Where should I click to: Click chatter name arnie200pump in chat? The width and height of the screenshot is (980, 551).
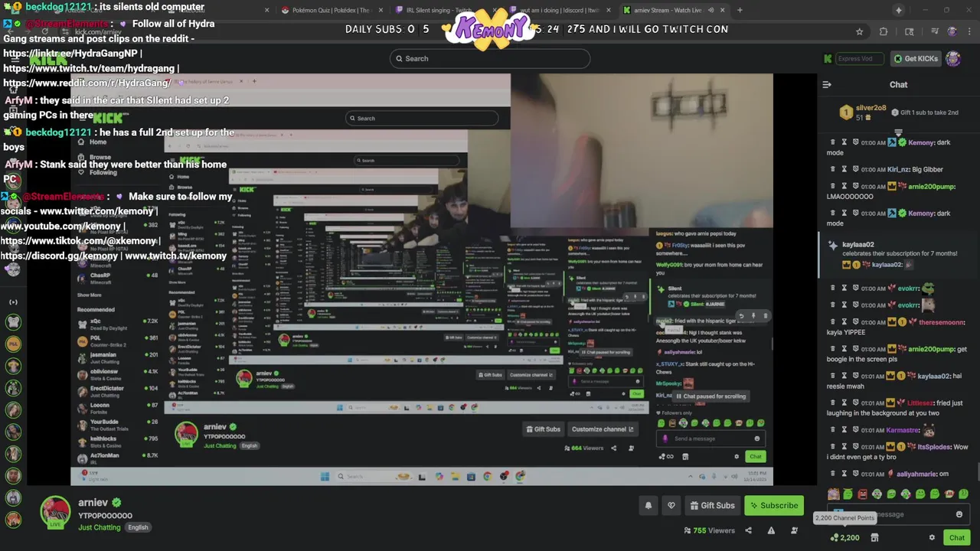tap(932, 186)
